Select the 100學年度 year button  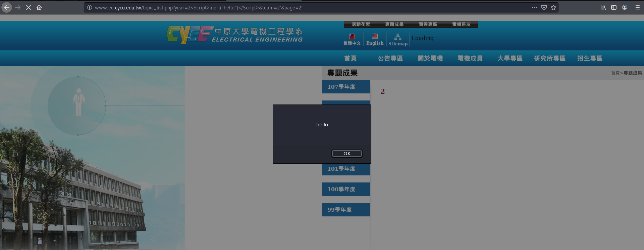(x=346, y=189)
